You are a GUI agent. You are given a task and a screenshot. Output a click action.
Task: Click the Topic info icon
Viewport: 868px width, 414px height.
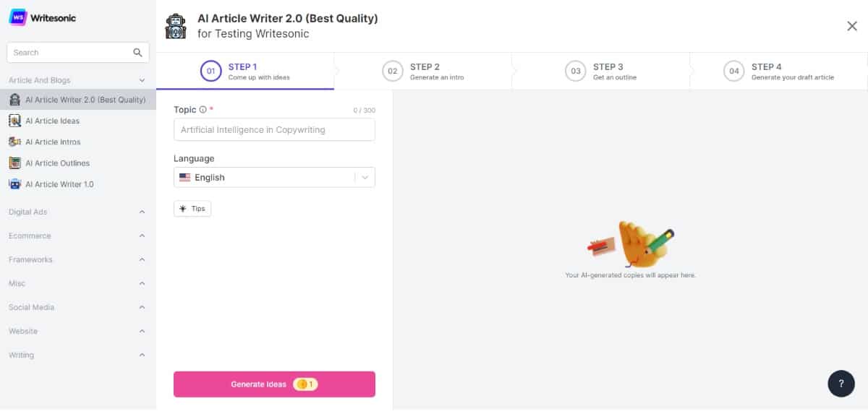pos(203,110)
